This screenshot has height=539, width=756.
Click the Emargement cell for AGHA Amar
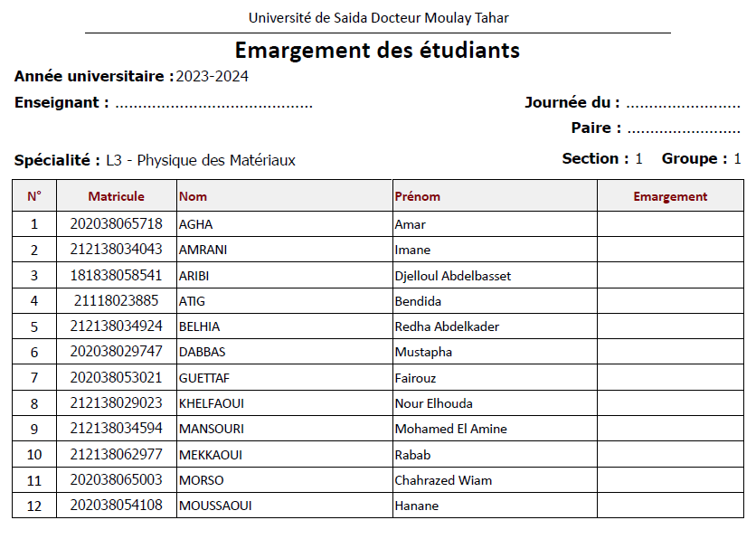click(670, 224)
